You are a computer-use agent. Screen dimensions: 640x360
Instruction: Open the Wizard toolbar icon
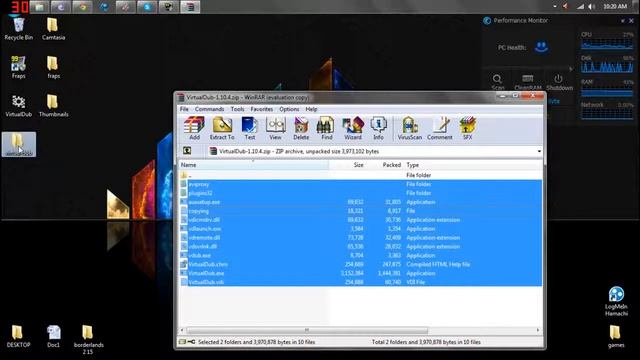coord(353,128)
